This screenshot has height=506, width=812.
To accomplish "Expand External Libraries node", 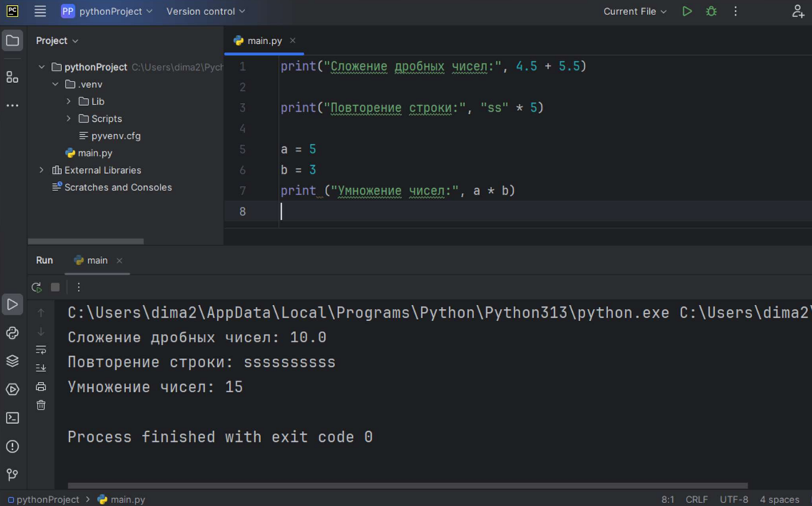I will 42,170.
